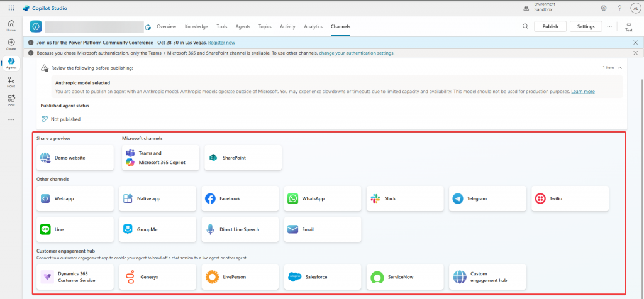
Task: Click the search magnifier icon
Action: [525, 26]
